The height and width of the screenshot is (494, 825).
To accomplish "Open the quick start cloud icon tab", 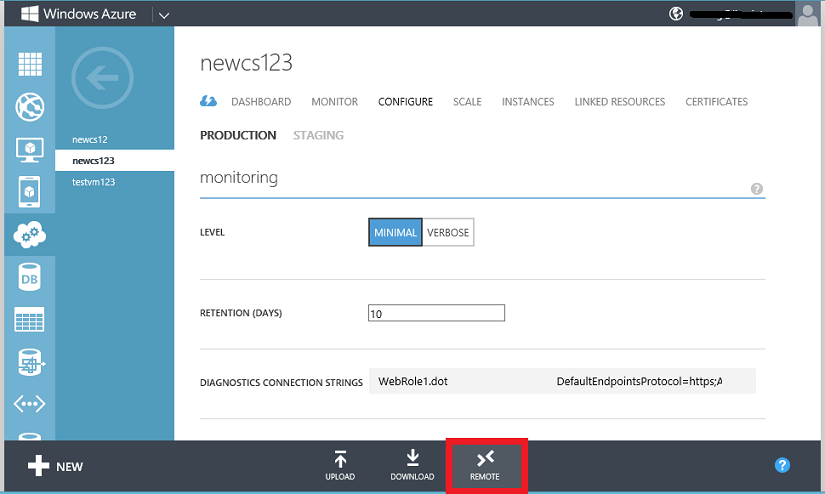I will 208,101.
